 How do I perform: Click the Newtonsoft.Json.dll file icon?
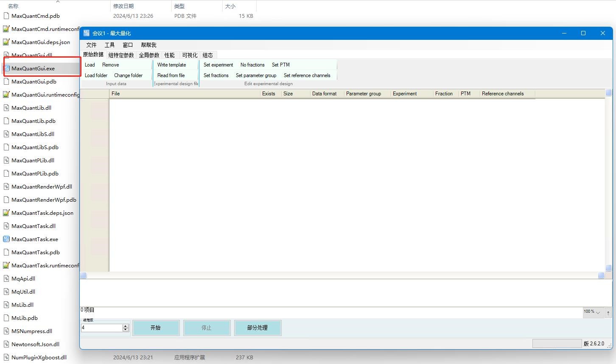(6, 344)
